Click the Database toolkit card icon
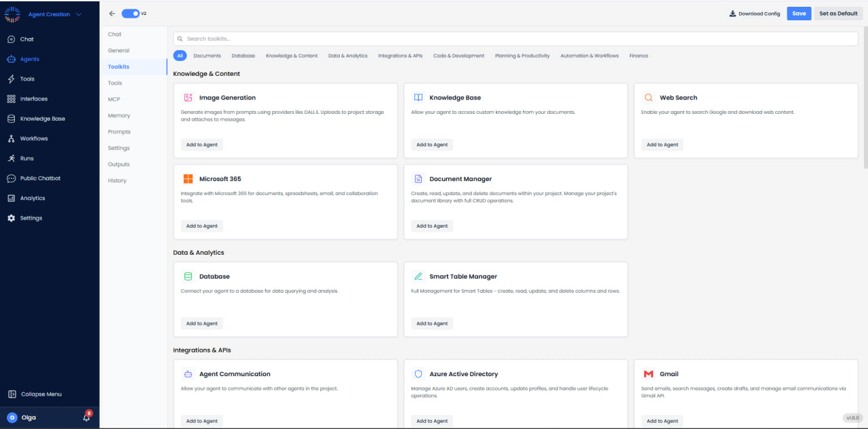Image resolution: width=868 pixels, height=429 pixels. (189, 277)
